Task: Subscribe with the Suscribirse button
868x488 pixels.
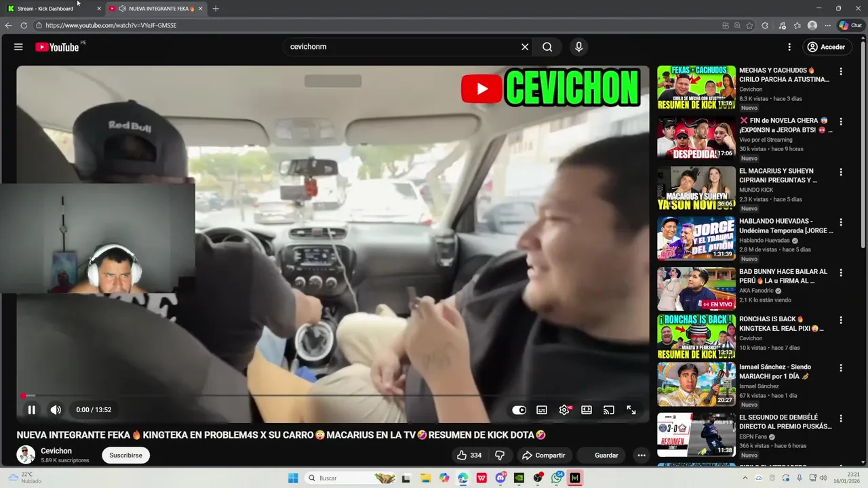Action: click(x=126, y=455)
